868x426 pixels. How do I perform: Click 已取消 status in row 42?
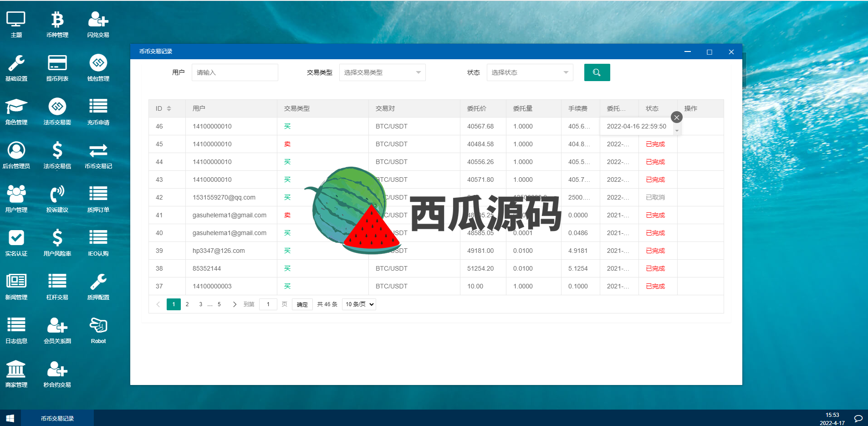point(655,197)
